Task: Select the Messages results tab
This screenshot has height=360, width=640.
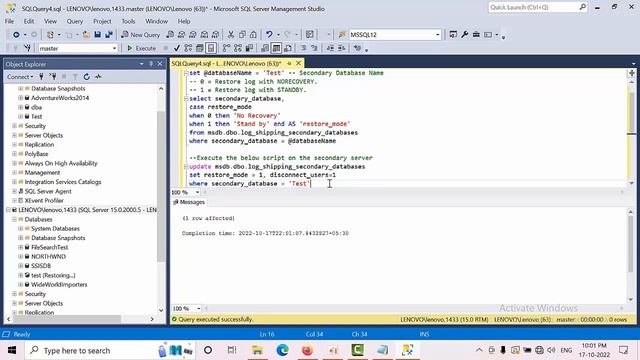Action: click(189, 202)
